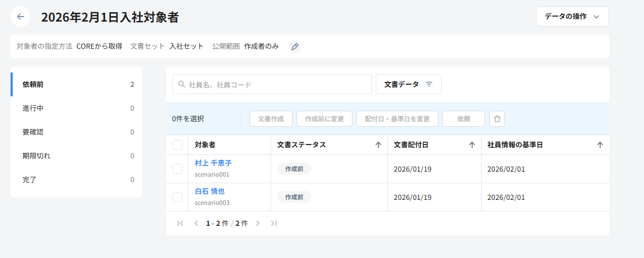Viewport: 644px width, 258px height.
Task: Sort by 文書配付日 arrow icon
Action: coord(472,145)
